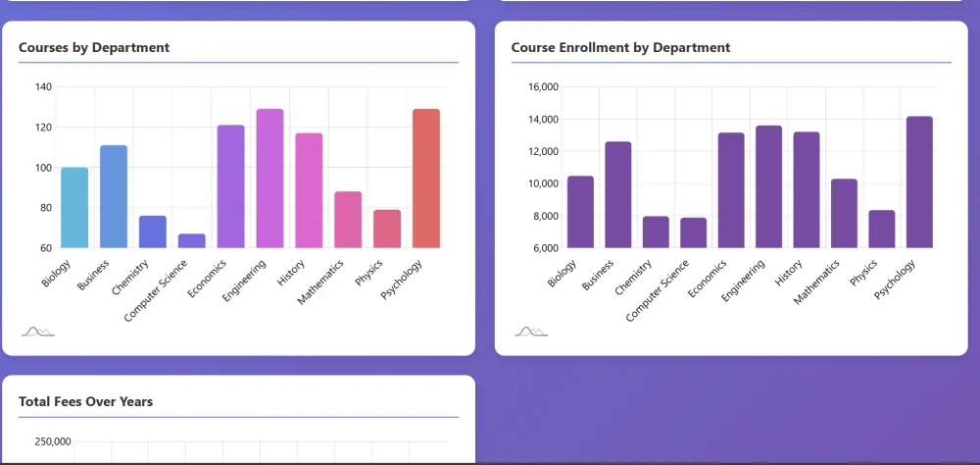Click the 100 y-axis label in Courses chart

coord(43,167)
